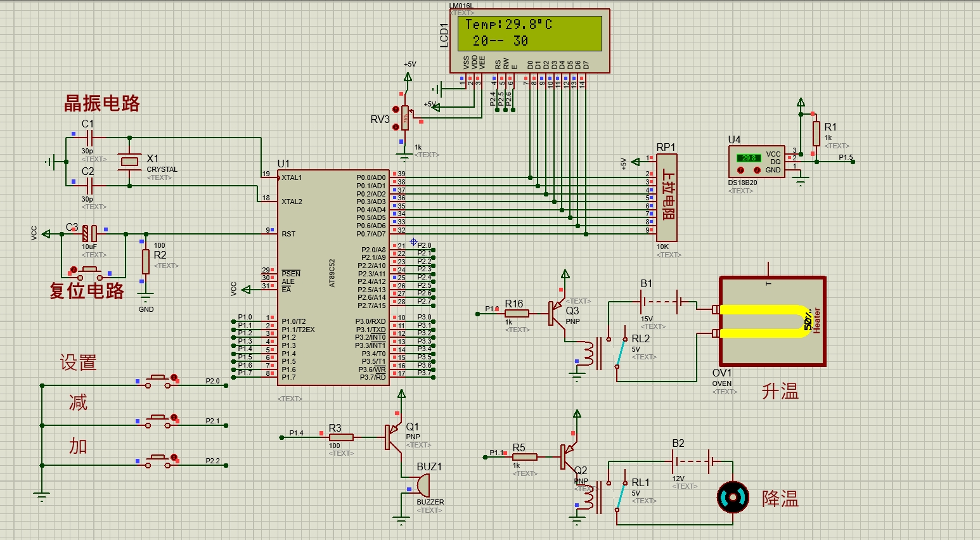Click the 设置 label text
The height and width of the screenshot is (540, 980).
pos(79,363)
